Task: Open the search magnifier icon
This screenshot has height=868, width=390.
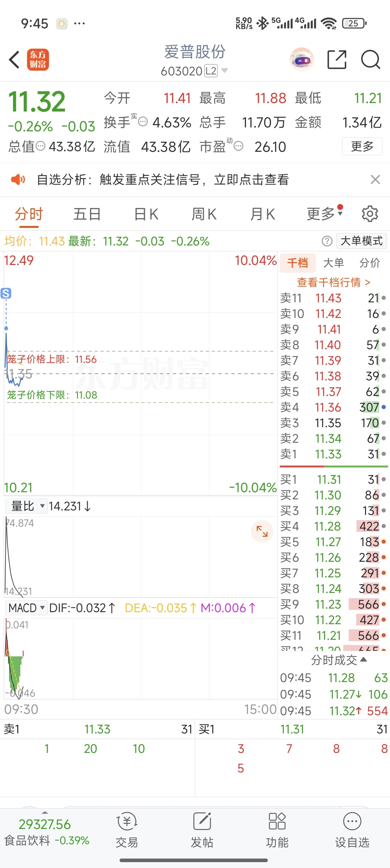Action: click(x=370, y=59)
